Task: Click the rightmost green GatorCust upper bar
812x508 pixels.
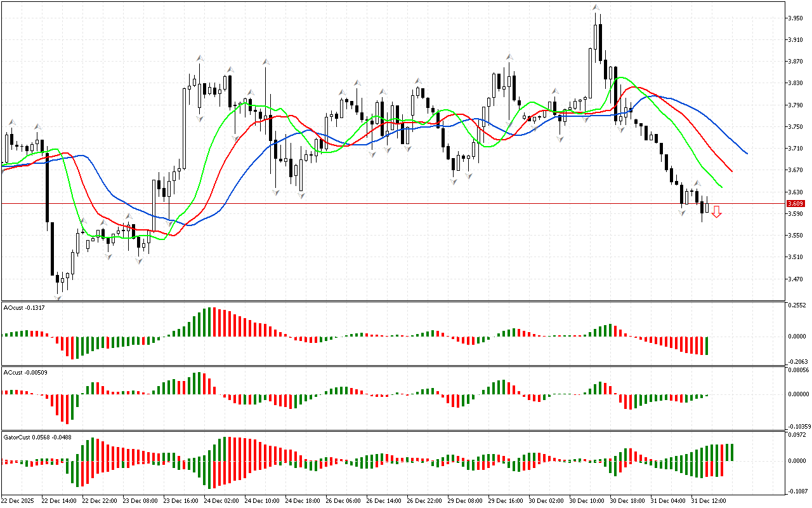Action: [731, 452]
